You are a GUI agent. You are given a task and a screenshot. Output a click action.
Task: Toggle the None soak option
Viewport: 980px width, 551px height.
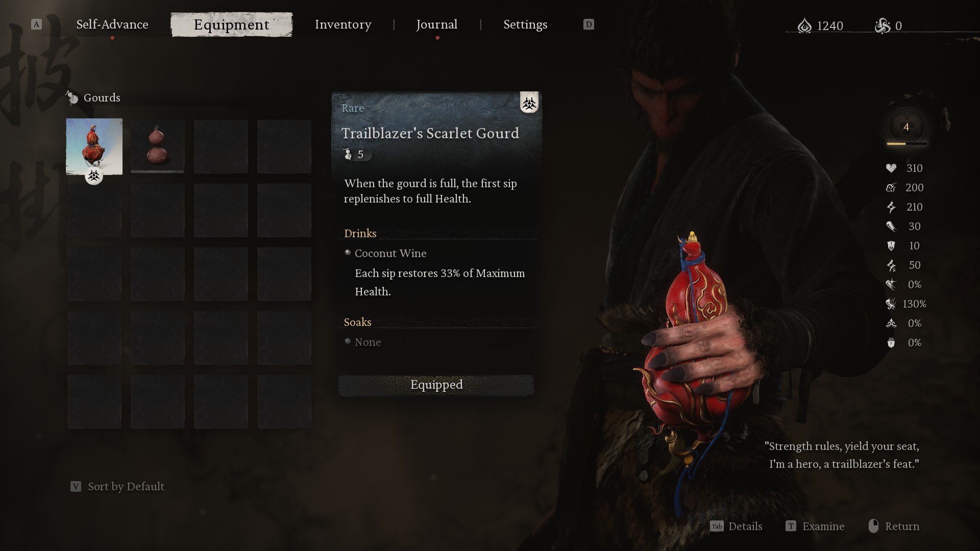[347, 342]
